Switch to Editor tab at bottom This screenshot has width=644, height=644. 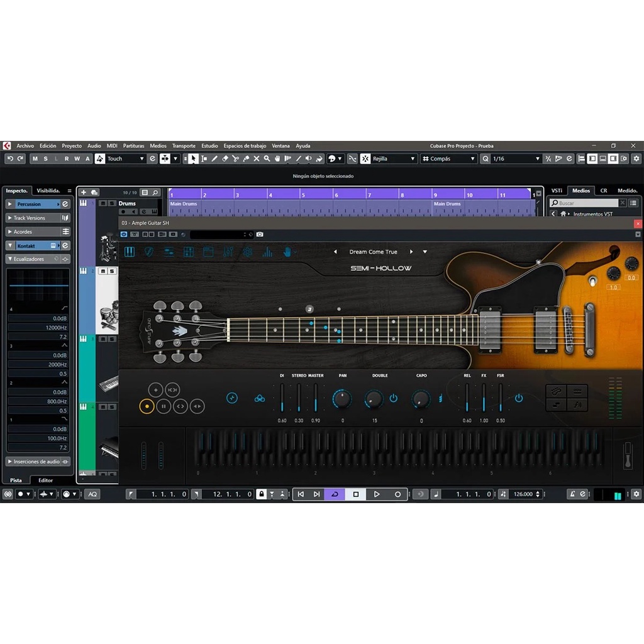45,480
